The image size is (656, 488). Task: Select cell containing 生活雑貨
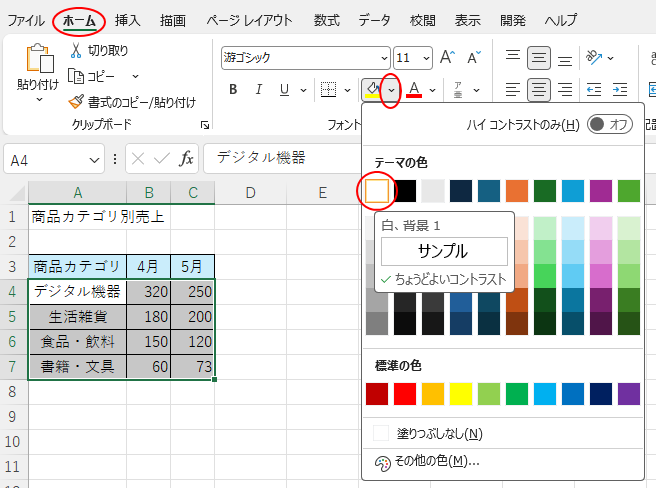(x=77, y=317)
